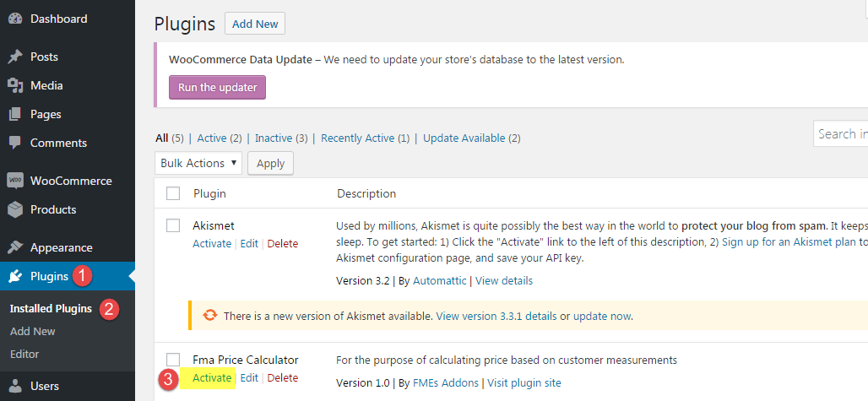Check the Akismet plugin checkbox

pos(173,225)
